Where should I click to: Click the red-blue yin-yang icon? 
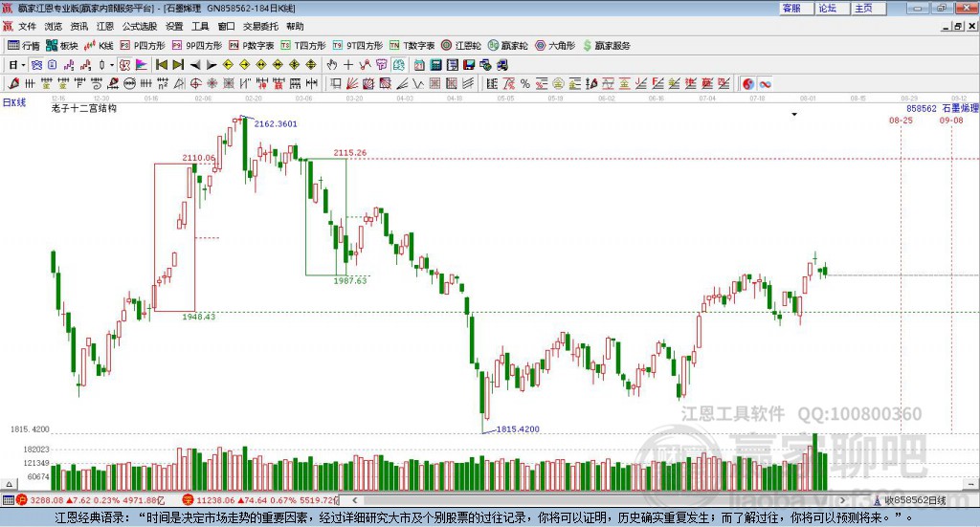[748, 83]
